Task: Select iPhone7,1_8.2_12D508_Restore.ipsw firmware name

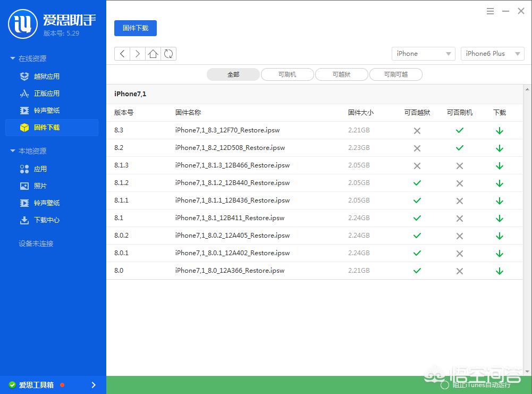Action: coord(230,148)
